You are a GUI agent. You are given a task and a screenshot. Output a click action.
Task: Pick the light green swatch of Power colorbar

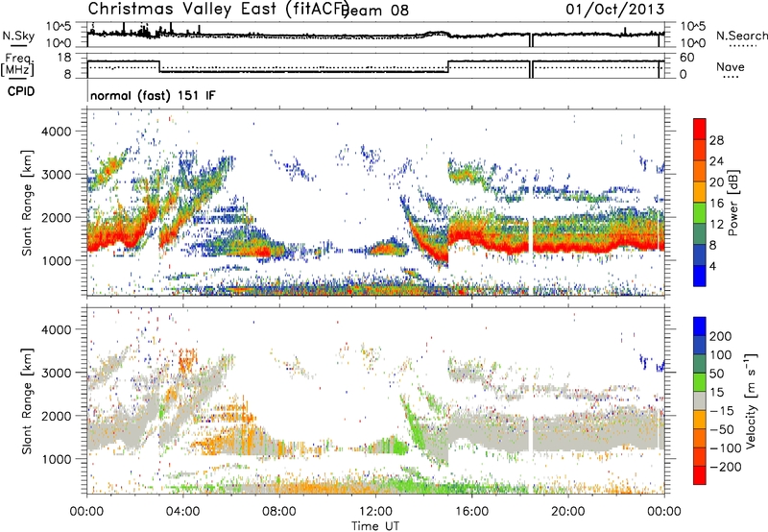700,213
